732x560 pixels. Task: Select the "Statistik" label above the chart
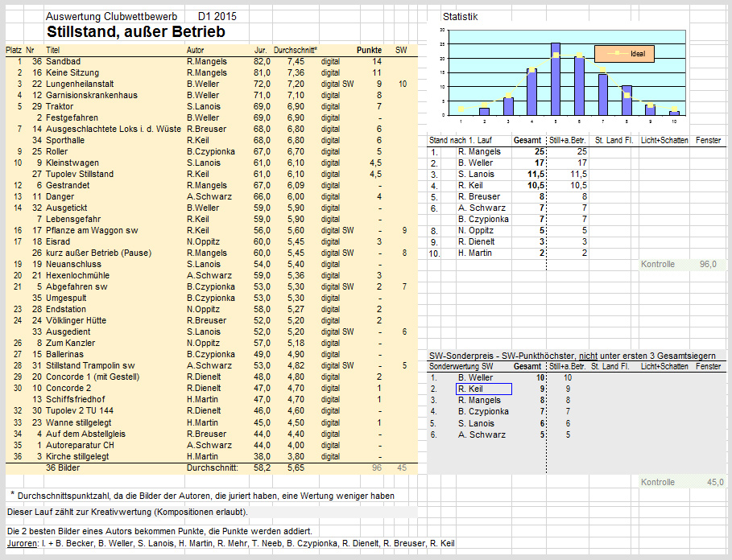click(x=461, y=17)
